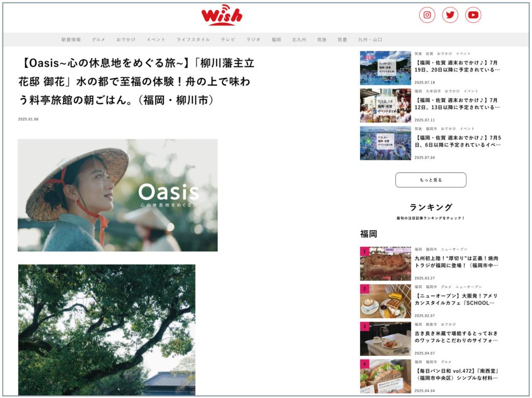Screen dimensions: 532x398
Task: Open the rank 2 waffle cafe thumbnail
Action: 385,301
